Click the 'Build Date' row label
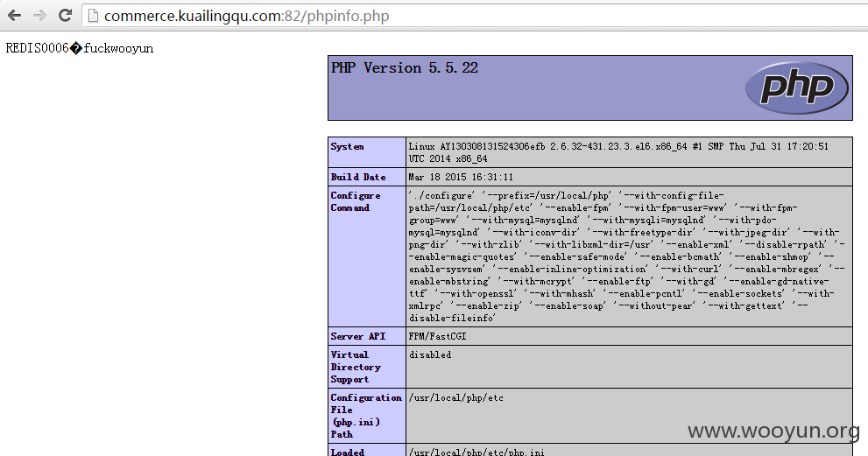Viewport: 868px width, 456px height. 358,177
